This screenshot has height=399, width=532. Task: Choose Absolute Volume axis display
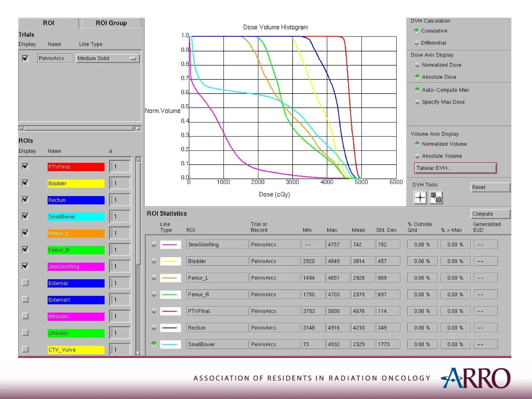417,156
